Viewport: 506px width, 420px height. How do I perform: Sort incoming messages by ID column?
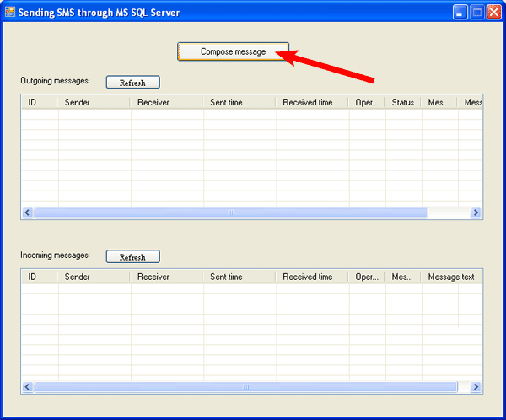click(40, 277)
